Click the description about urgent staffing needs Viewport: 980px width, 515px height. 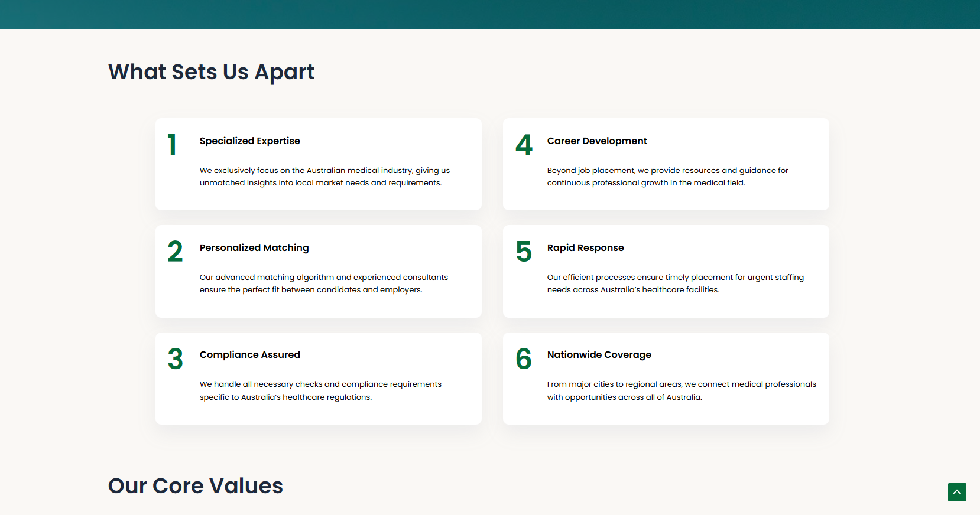tap(675, 283)
